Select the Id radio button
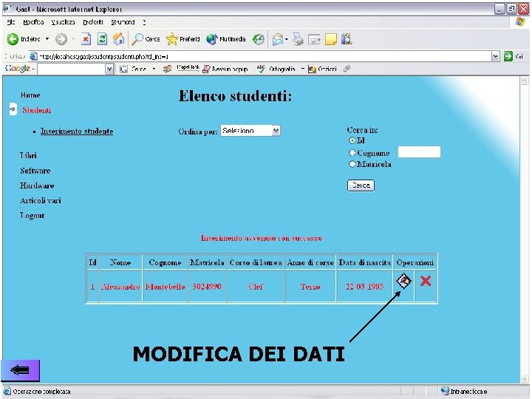 tap(352, 140)
